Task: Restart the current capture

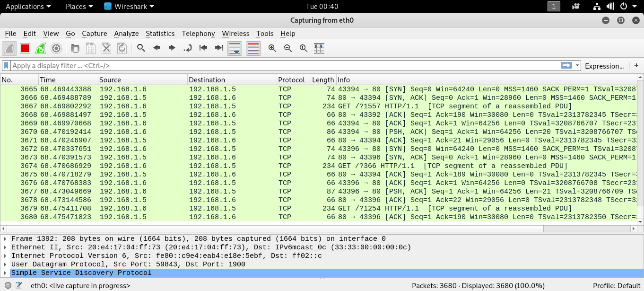Action: [x=41, y=48]
